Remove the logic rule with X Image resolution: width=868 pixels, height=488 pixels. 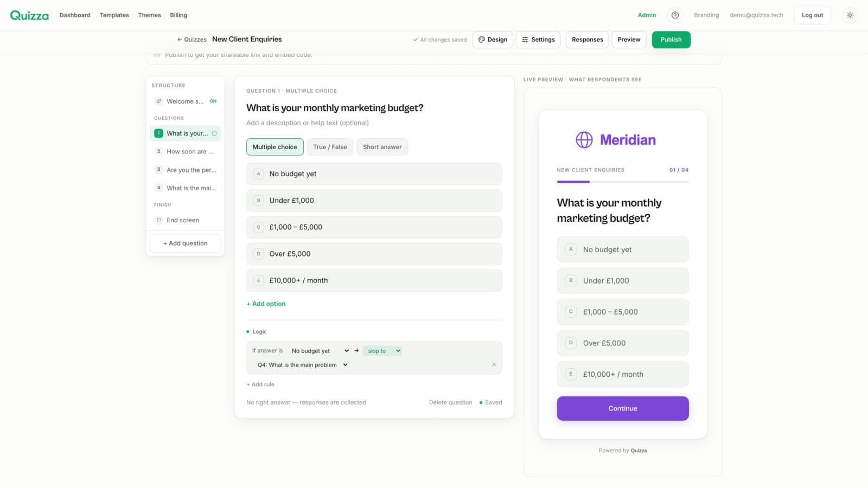pos(494,364)
